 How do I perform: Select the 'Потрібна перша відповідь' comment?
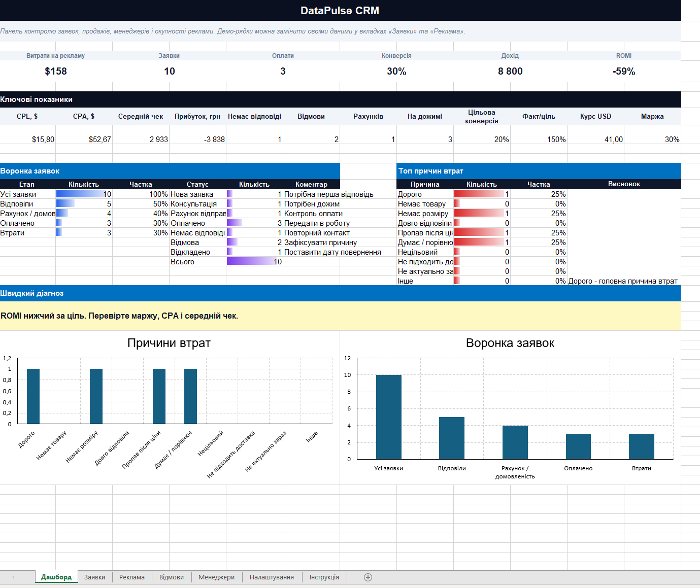tap(329, 194)
